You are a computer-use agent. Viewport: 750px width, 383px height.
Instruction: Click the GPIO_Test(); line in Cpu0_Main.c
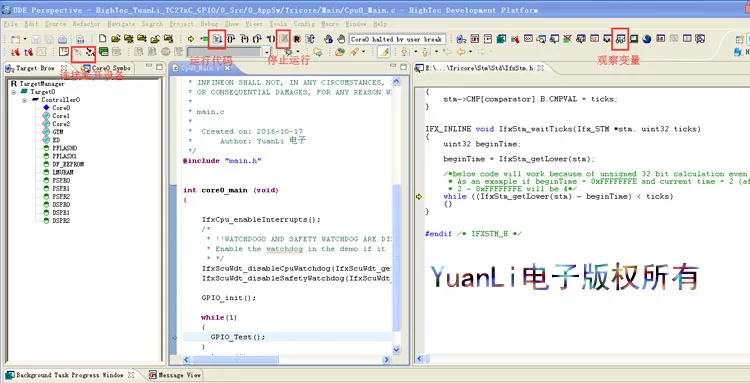point(237,337)
